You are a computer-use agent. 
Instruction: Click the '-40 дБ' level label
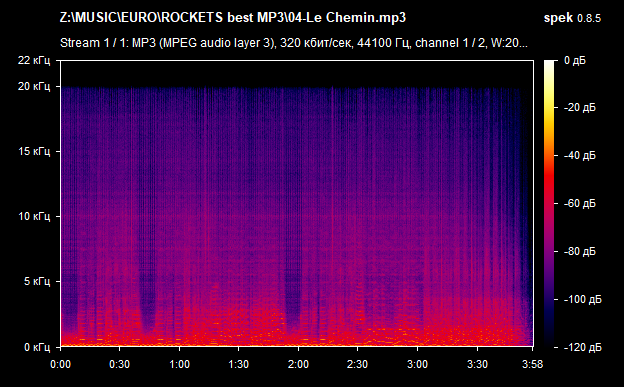pyautogui.click(x=580, y=155)
